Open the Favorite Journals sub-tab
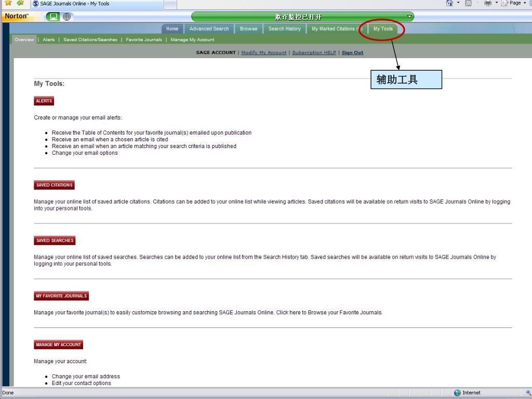The width and height of the screenshot is (532, 399). pyautogui.click(x=144, y=39)
